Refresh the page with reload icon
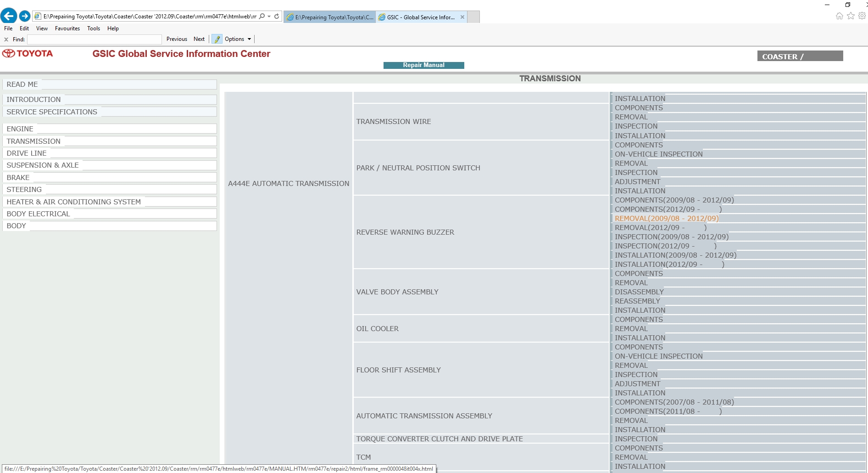The height and width of the screenshot is (473, 868). pos(277,16)
